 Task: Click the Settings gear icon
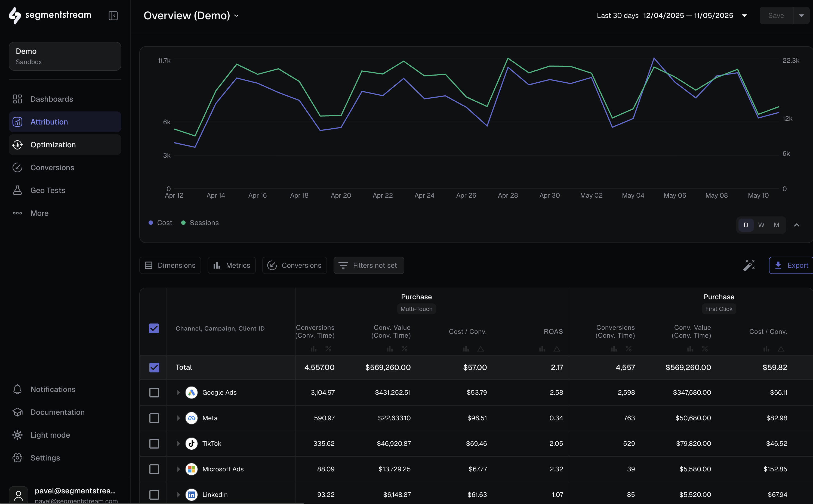17,458
